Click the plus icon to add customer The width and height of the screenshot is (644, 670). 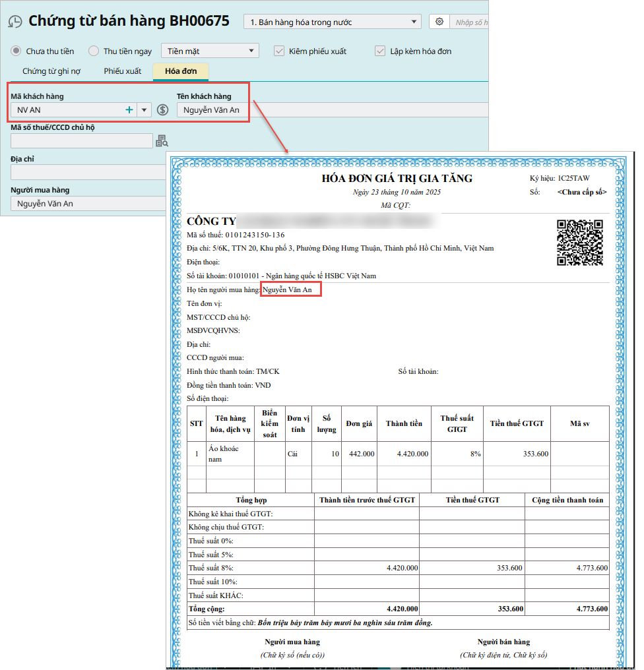129,110
